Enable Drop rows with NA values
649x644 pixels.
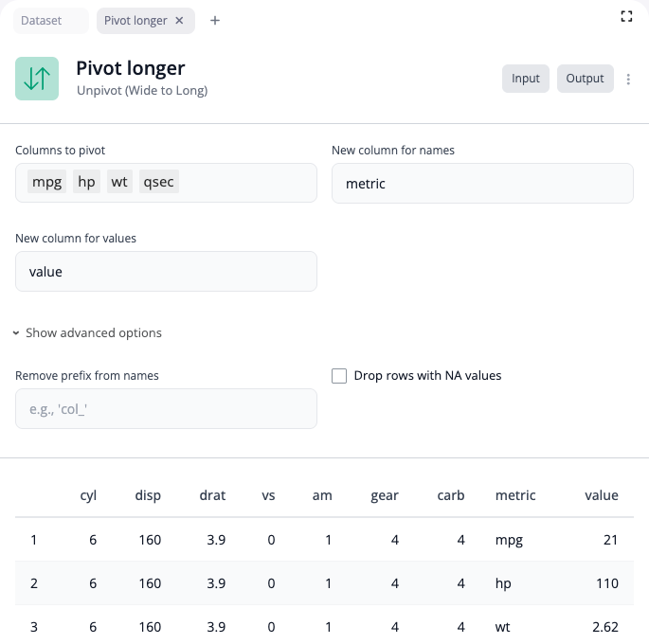pos(339,376)
